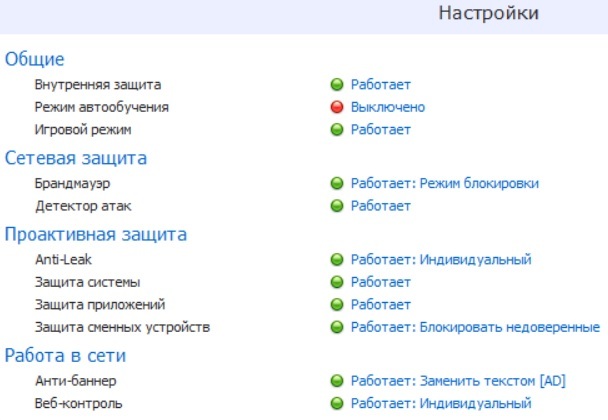Click Работает: Блокировать недоверенные link

point(475,327)
